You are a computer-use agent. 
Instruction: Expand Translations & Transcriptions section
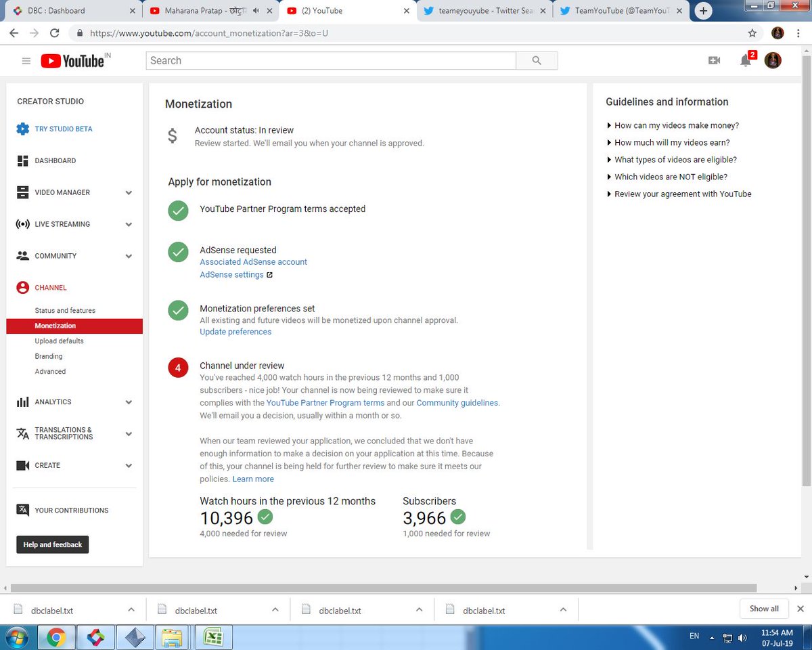click(x=129, y=434)
